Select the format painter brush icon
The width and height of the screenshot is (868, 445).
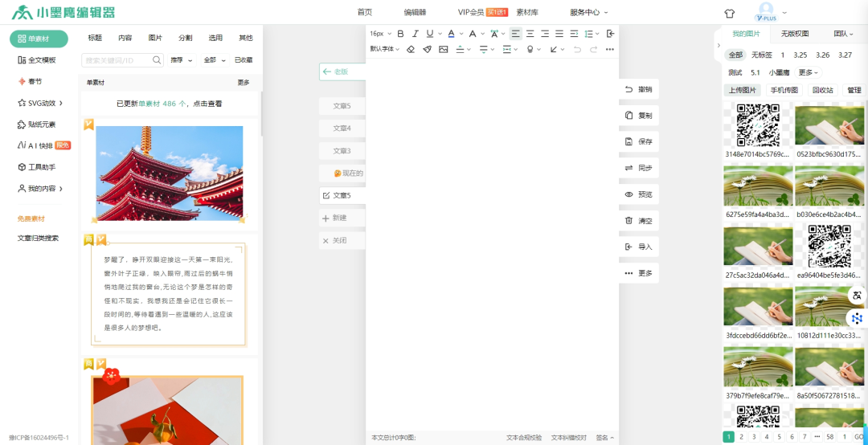[x=427, y=49]
